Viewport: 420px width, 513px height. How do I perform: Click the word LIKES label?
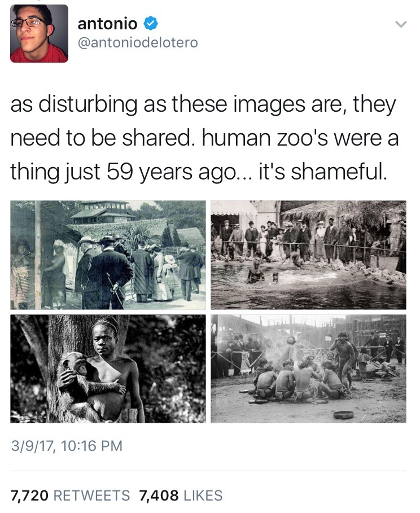click(x=203, y=496)
